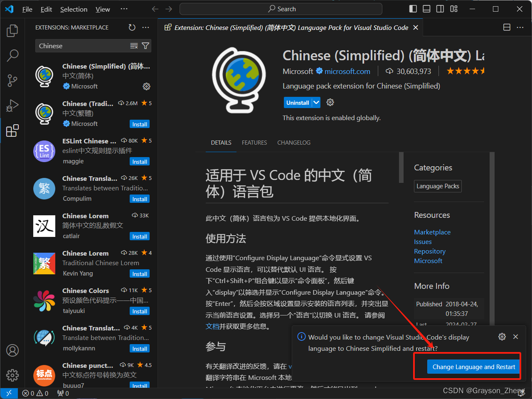The width and height of the screenshot is (532, 399).
Task: Select Chinese punctuation extension in list
Action: 92,375
